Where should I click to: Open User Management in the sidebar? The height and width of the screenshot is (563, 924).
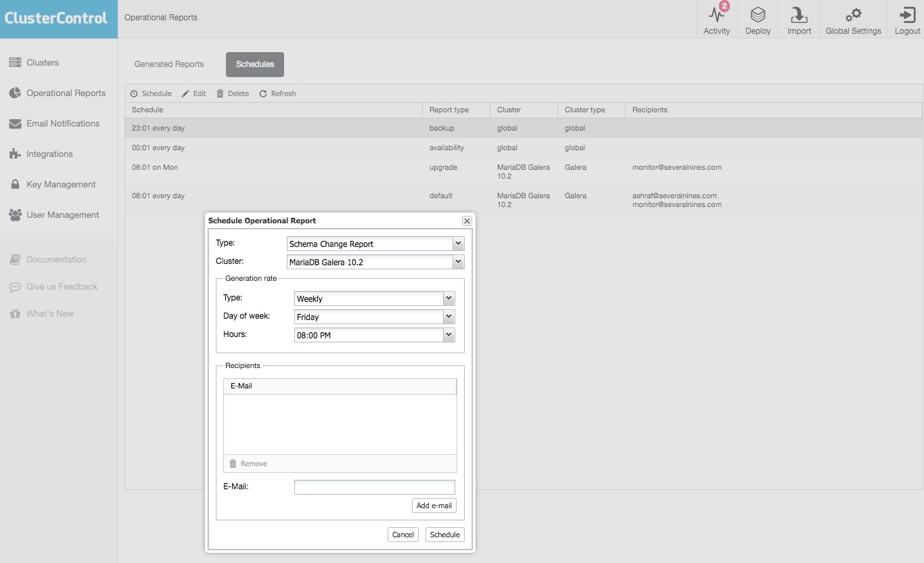63,215
